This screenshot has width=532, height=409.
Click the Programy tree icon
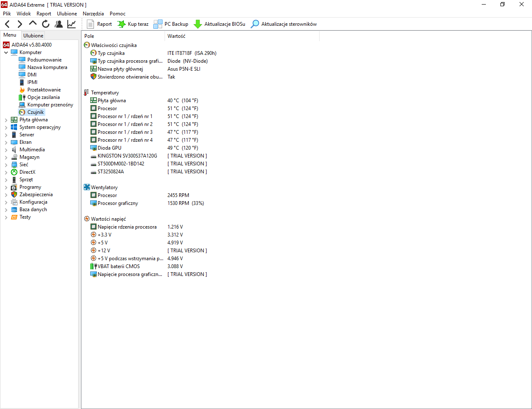click(x=14, y=187)
